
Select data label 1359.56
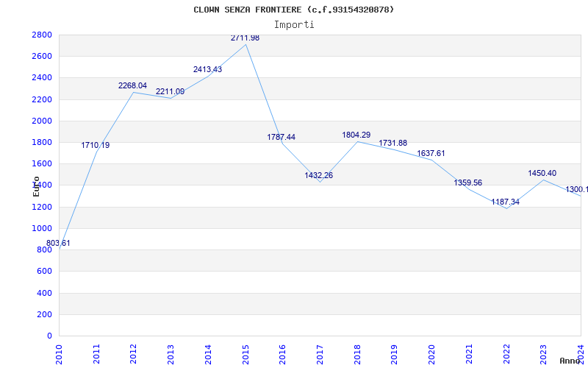[x=467, y=183]
